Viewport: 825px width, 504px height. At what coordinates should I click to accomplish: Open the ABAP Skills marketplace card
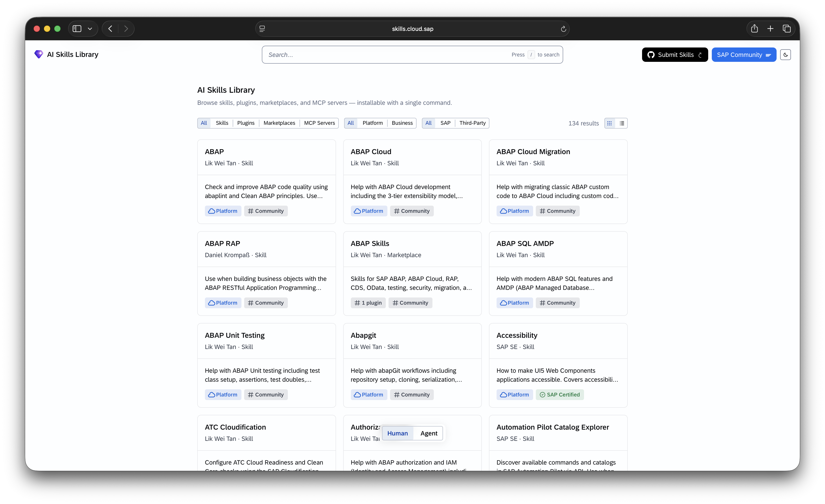412,273
